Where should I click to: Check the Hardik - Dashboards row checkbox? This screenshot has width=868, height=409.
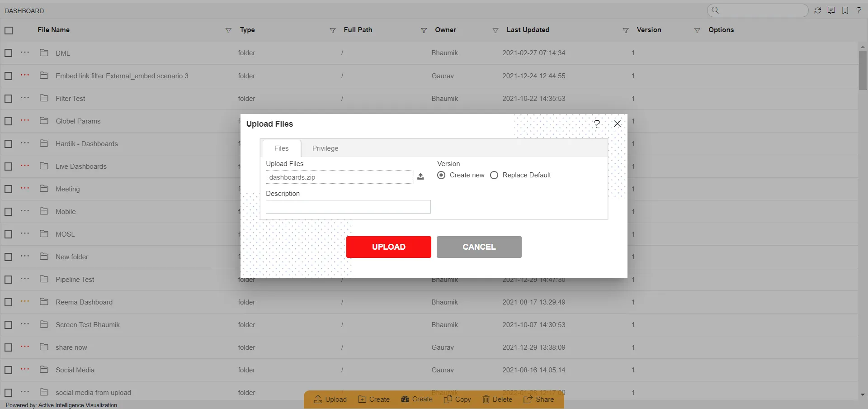pyautogui.click(x=9, y=143)
